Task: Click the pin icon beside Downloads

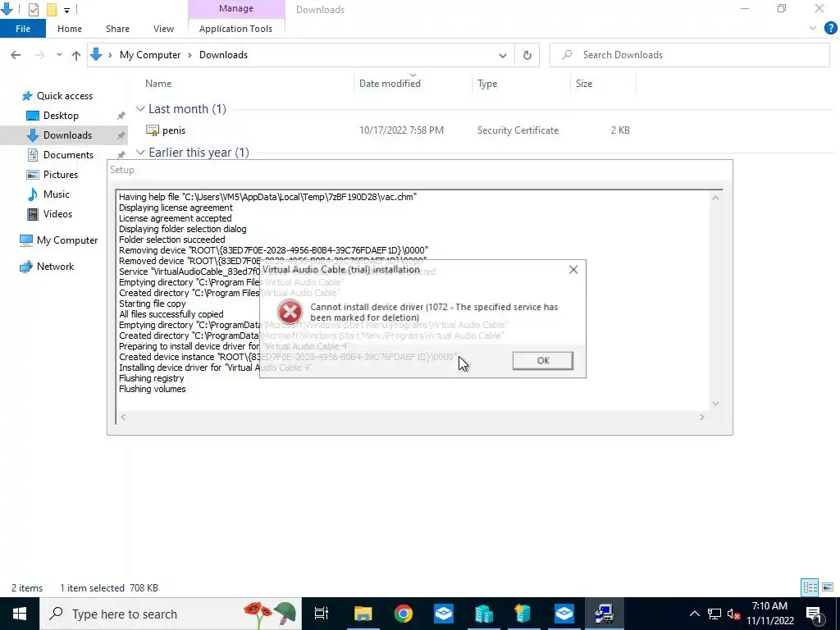Action: (121, 135)
